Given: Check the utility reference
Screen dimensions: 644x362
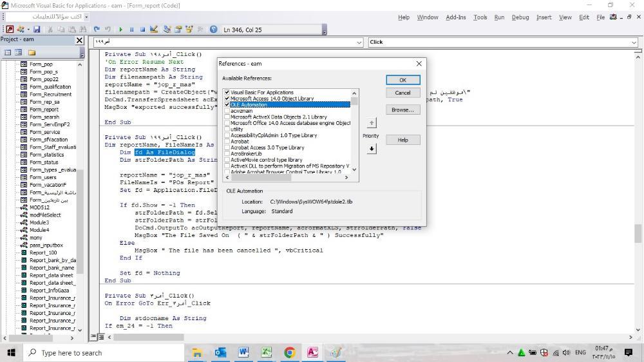Looking at the screenshot, I should coord(227,129).
